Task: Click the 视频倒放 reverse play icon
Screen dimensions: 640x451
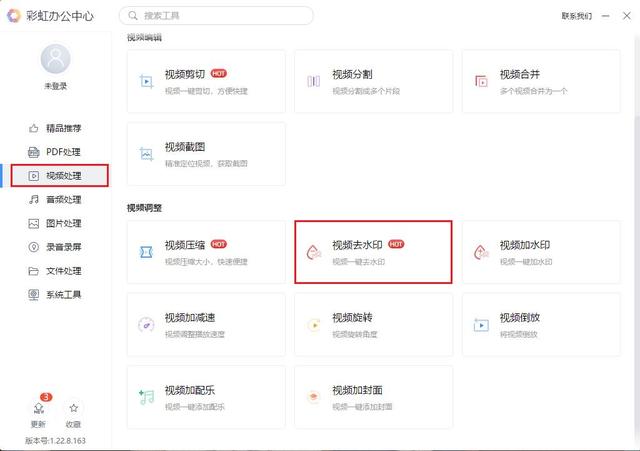Action: pyautogui.click(x=481, y=325)
